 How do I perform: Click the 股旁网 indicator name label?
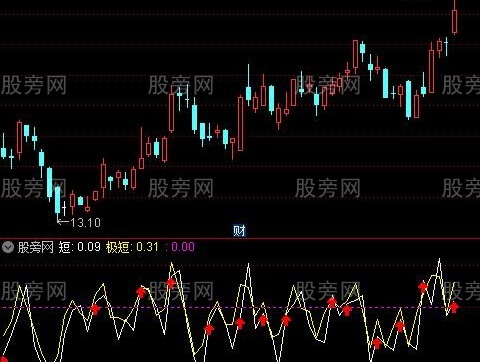(35, 247)
